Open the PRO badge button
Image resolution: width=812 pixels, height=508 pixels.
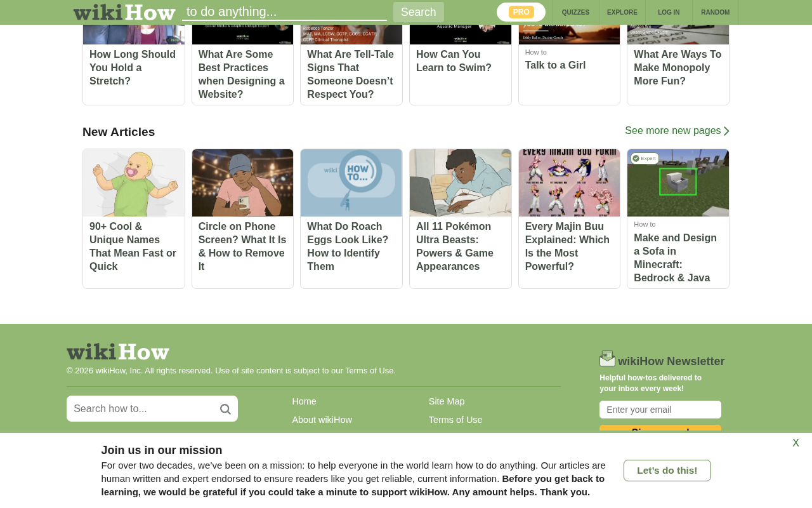pyautogui.click(x=521, y=12)
